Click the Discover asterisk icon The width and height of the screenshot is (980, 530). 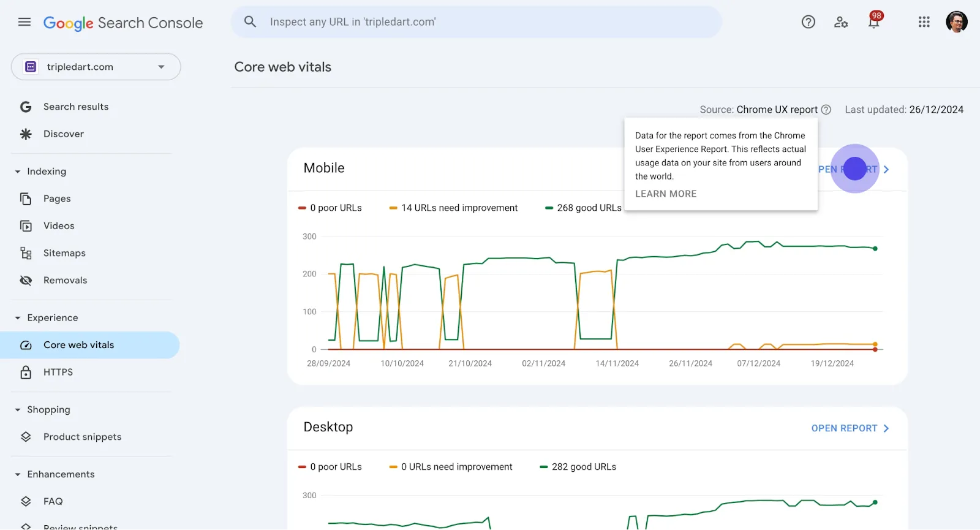click(26, 134)
